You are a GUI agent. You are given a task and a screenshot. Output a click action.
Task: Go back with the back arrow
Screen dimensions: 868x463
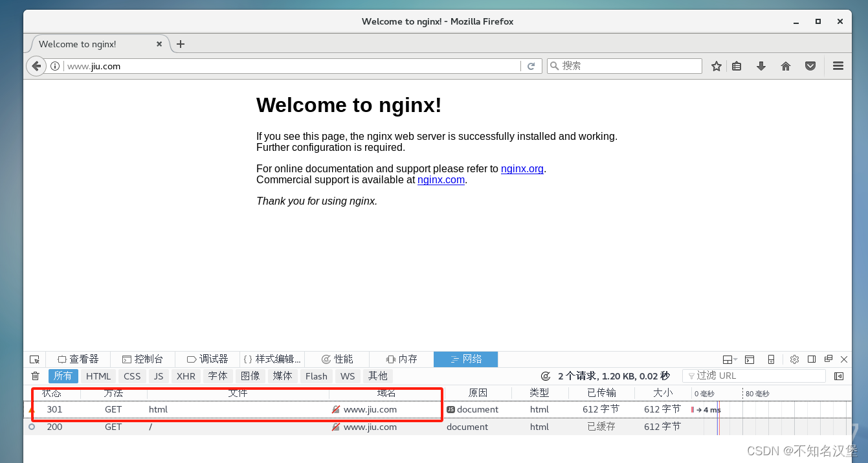36,66
